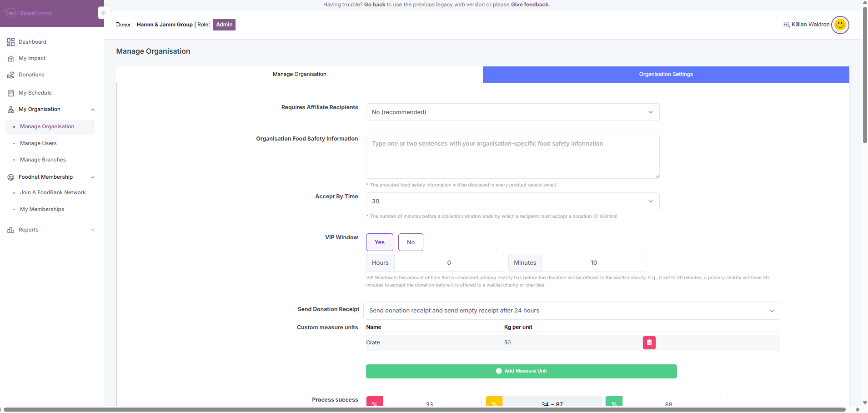The width and height of the screenshot is (868, 413).
Task: Click the Reports chart icon
Action: [11, 230]
